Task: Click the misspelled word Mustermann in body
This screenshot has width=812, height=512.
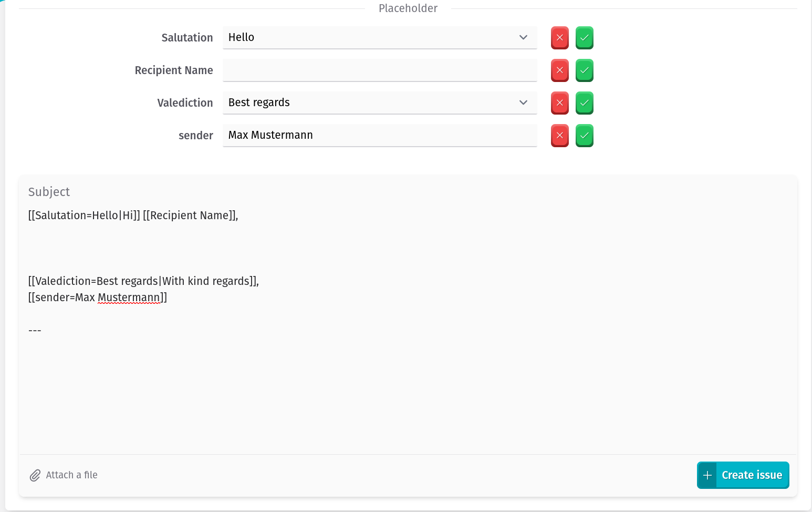Action: 129,298
